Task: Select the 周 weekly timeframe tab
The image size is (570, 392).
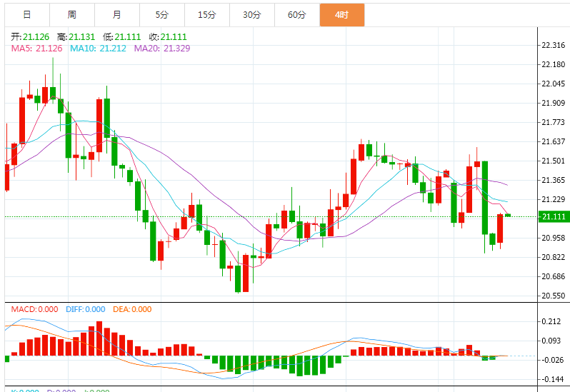Action: (72, 15)
